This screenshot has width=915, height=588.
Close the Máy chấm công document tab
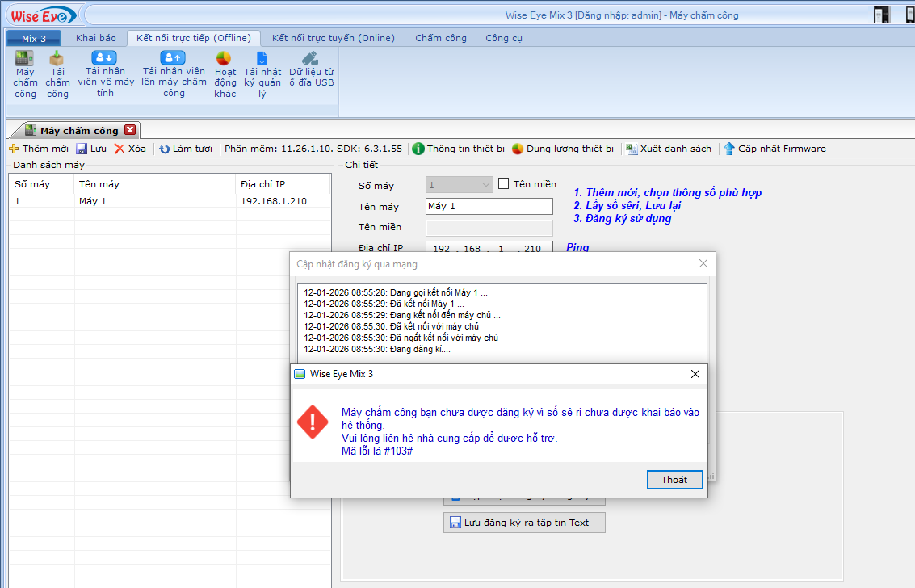pyautogui.click(x=130, y=130)
